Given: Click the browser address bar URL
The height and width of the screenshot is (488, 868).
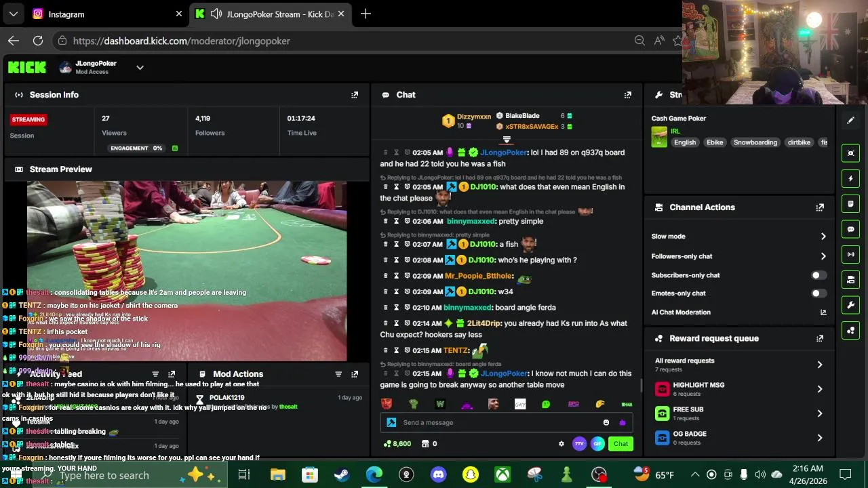Looking at the screenshot, I should click(182, 41).
